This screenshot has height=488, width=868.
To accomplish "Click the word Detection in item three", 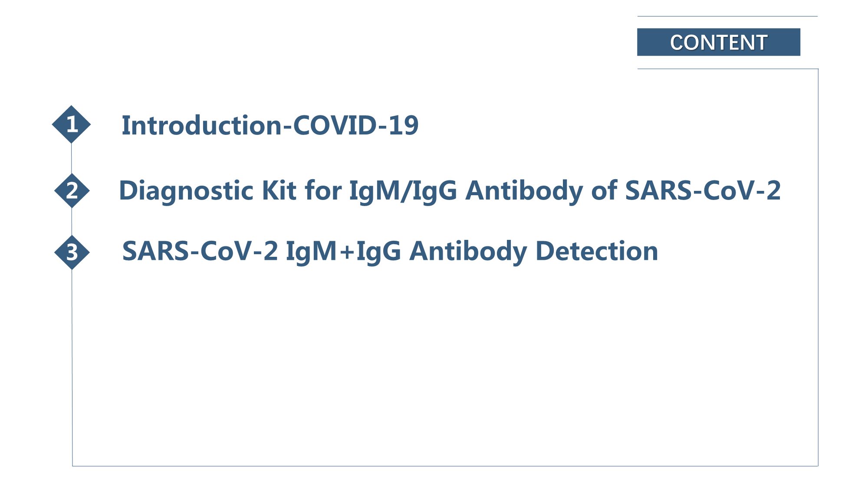I will coord(597,251).
